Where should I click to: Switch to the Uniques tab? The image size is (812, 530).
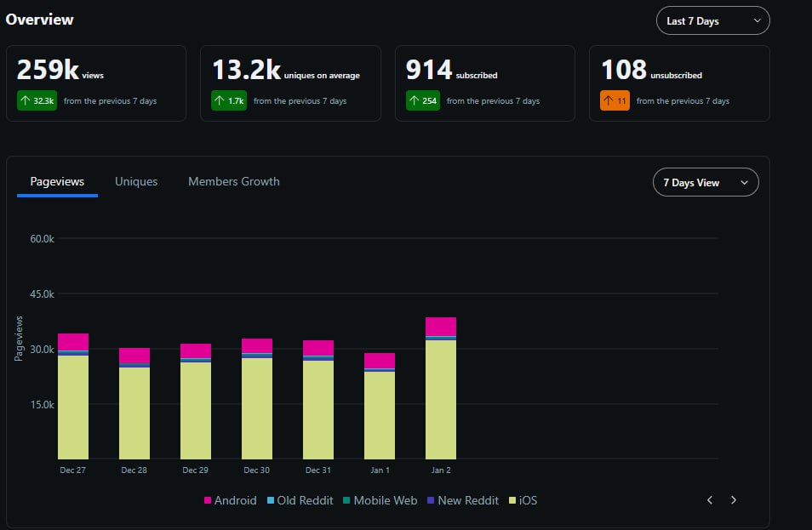click(x=136, y=182)
